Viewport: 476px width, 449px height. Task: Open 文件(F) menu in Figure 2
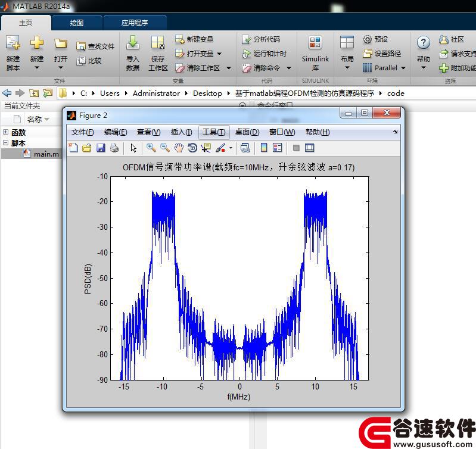pyautogui.click(x=82, y=132)
